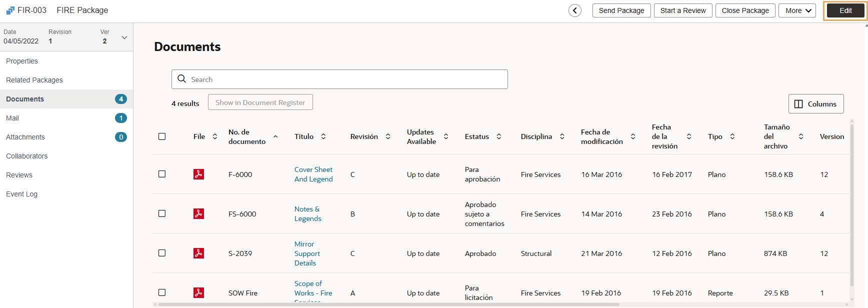
Task: Select the F-6000 document checkbox
Action: point(162,174)
